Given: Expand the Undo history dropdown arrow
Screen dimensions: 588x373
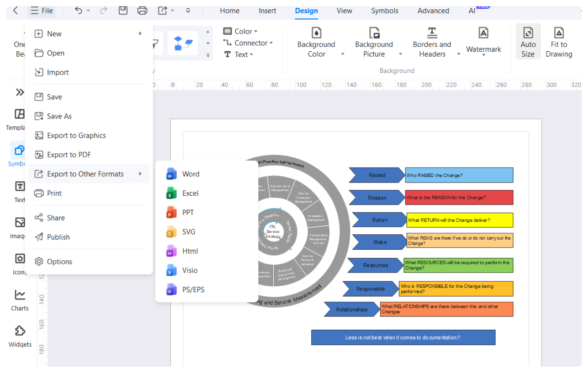Looking at the screenshot, I should [x=88, y=11].
